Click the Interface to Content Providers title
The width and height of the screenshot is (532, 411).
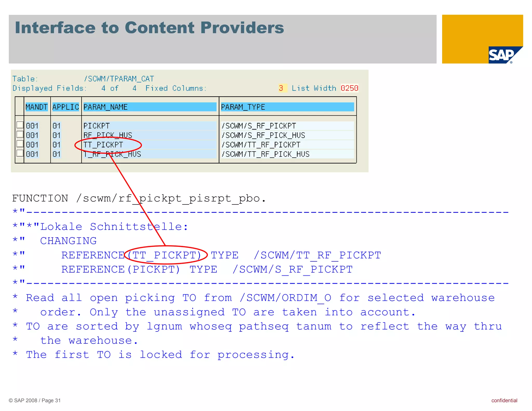149,28
